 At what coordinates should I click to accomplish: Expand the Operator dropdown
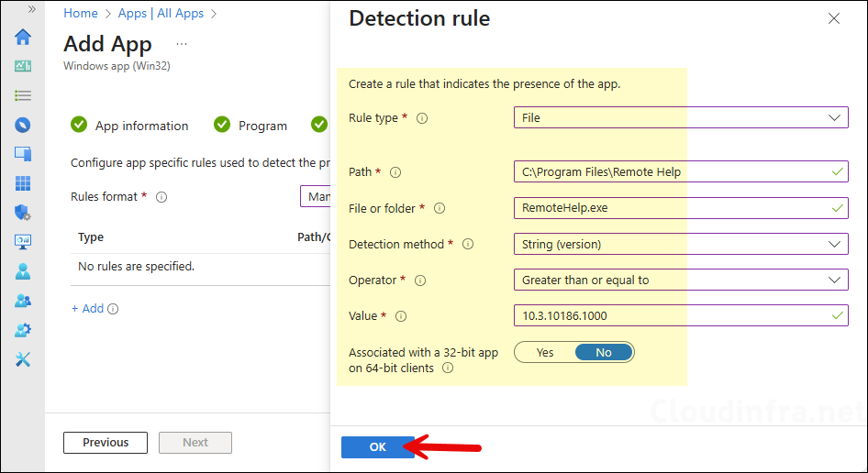tap(681, 280)
